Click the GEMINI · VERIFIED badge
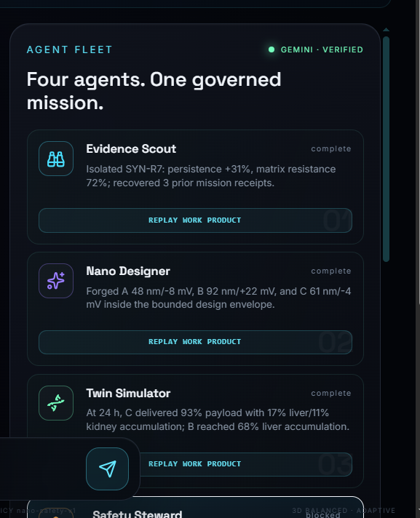The height and width of the screenshot is (518, 420). click(316, 49)
